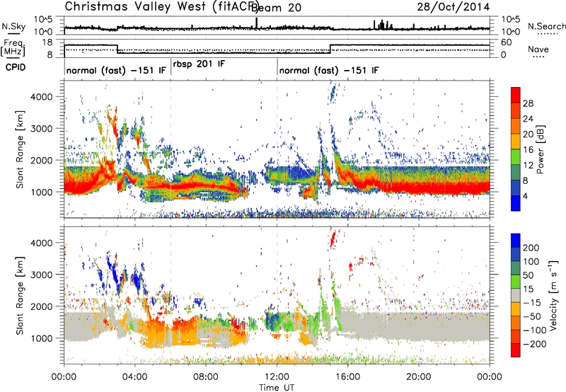Click the '12:00' time axis tick
Image resolution: width=566 pixels, height=392 pixels.
[277, 377]
